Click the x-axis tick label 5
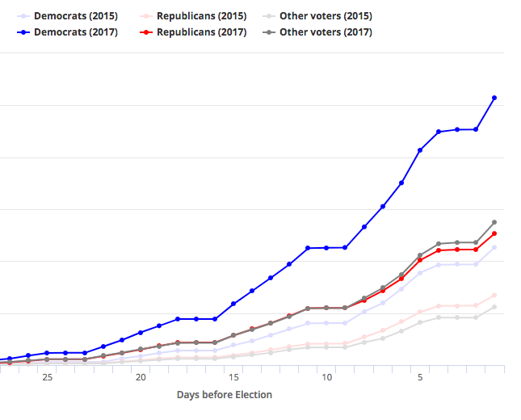 pos(420,378)
